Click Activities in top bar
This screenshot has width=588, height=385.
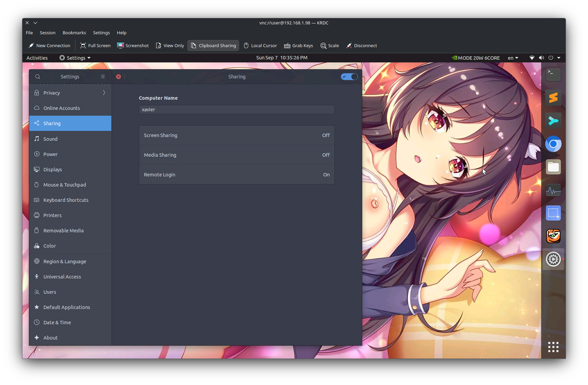point(37,58)
